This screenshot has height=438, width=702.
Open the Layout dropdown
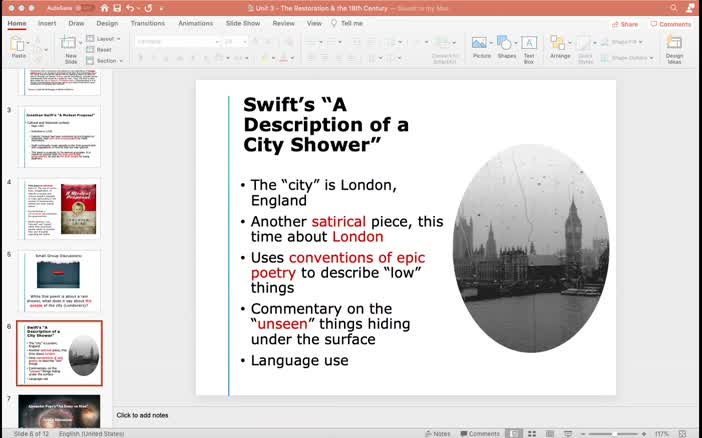click(x=103, y=39)
